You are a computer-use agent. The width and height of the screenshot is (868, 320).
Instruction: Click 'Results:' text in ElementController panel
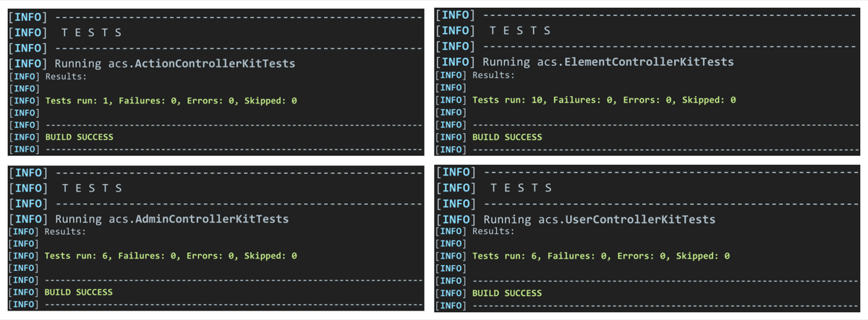pyautogui.click(x=493, y=75)
